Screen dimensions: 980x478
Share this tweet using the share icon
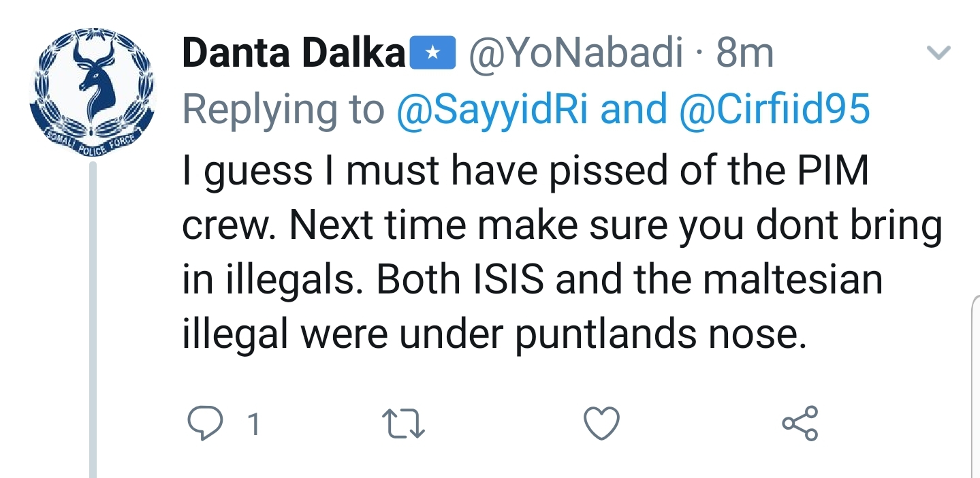tap(800, 424)
